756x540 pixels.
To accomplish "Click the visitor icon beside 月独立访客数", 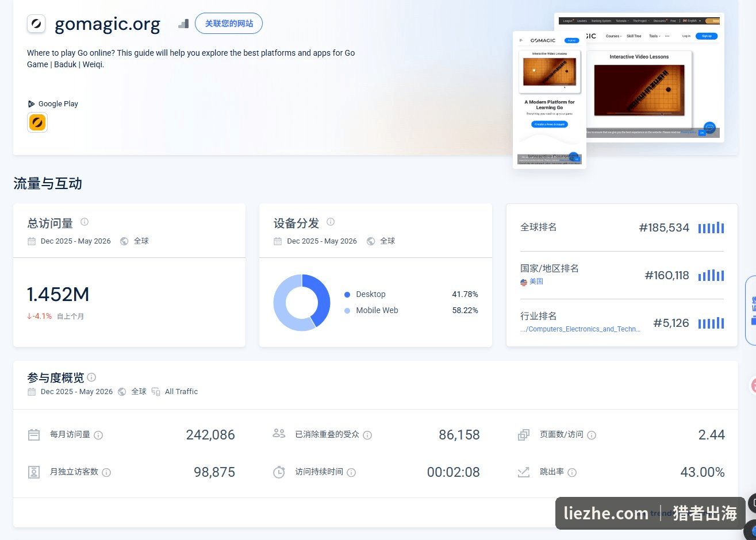I will [x=34, y=472].
